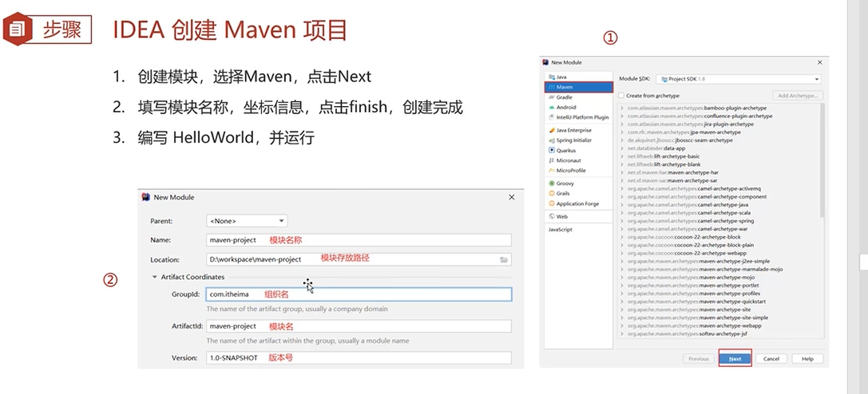The width and height of the screenshot is (868, 394).
Task: Open the Parent <None> dropdown
Action: pos(247,221)
